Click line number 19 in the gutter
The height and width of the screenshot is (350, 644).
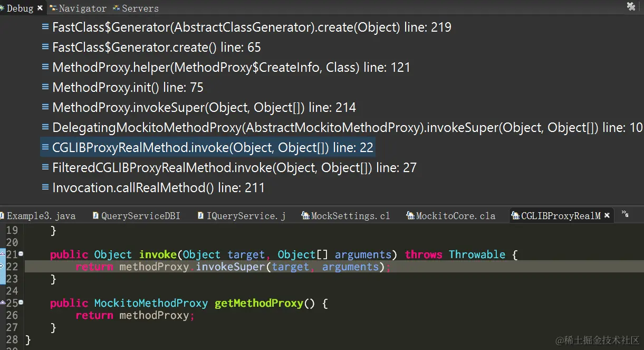12,230
